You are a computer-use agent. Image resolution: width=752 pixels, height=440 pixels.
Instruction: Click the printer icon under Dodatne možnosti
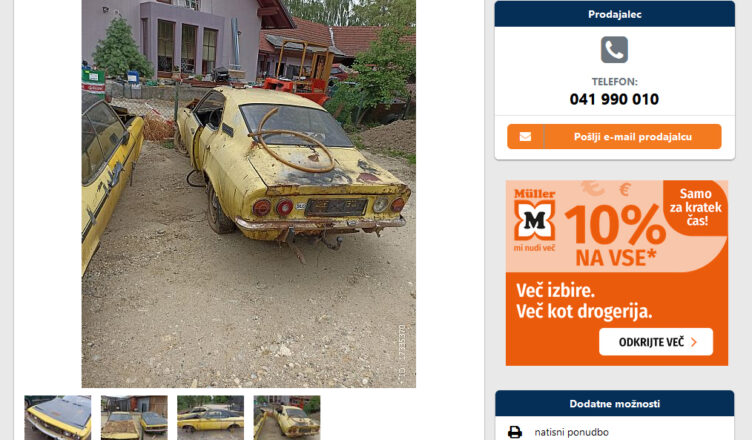[x=515, y=432]
